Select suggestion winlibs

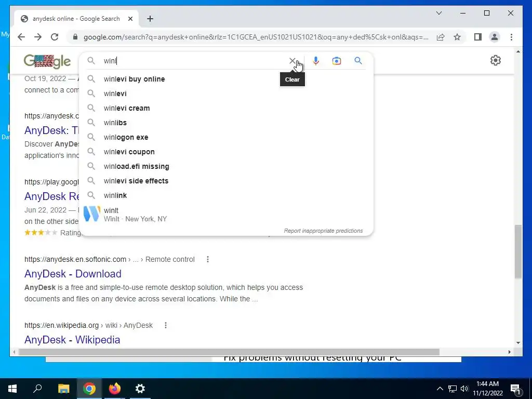(x=227, y=123)
